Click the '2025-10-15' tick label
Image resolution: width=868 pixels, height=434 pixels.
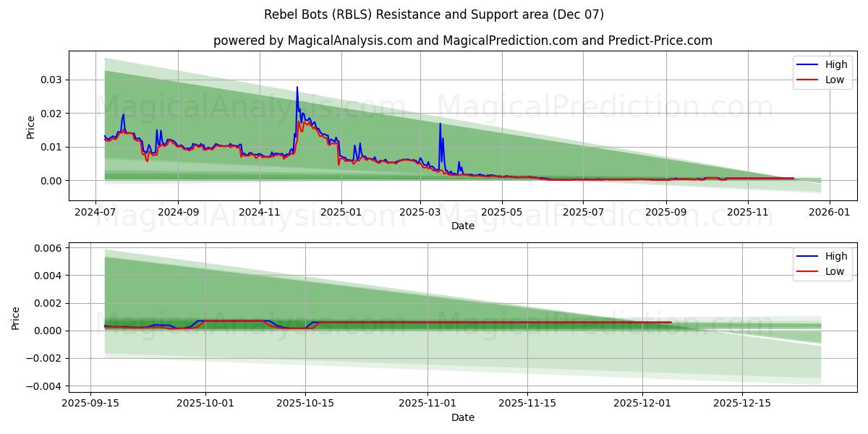click(x=305, y=404)
